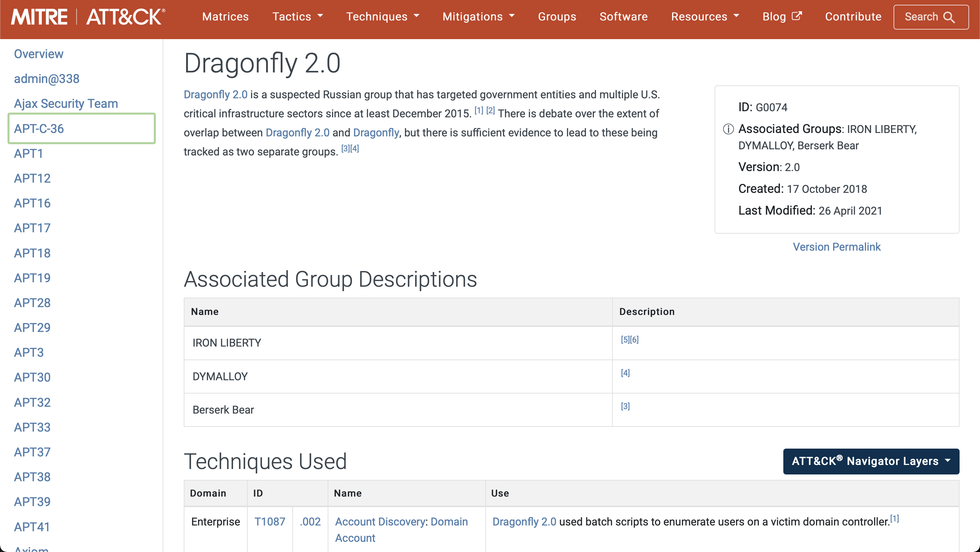The width and height of the screenshot is (980, 552).
Task: Open the Blog external link
Action: (782, 17)
